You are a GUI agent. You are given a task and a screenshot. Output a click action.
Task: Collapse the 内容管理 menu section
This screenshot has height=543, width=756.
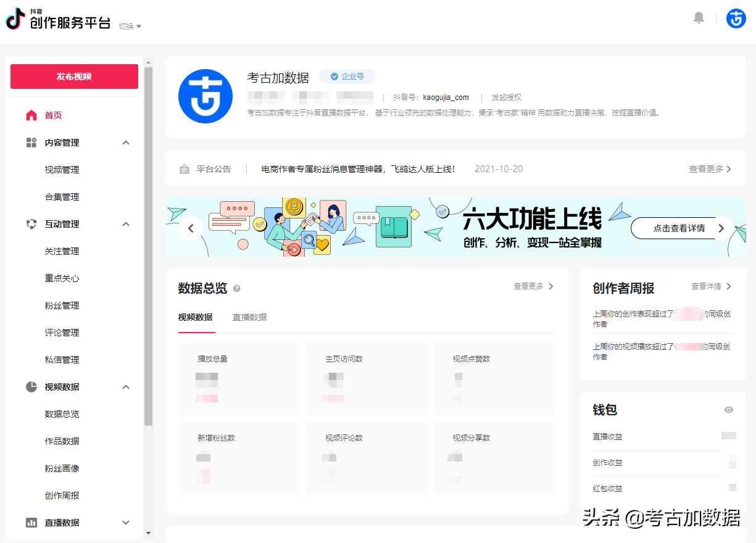[x=126, y=143]
